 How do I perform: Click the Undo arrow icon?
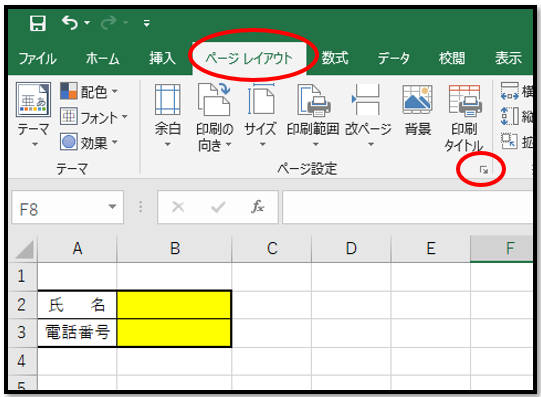pyautogui.click(x=70, y=23)
